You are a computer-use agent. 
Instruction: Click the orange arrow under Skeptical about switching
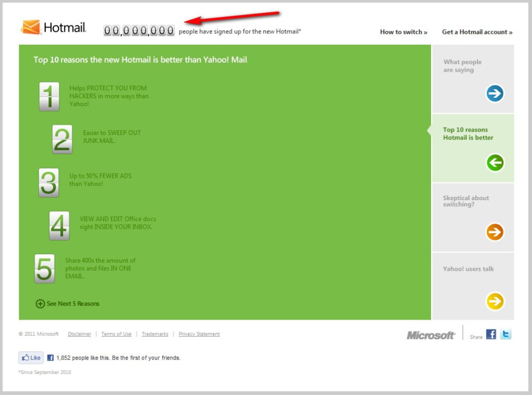coord(495,232)
